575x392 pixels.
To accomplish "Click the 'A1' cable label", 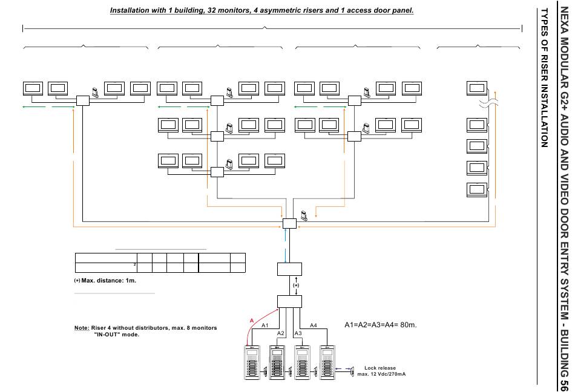I will click(x=264, y=325).
